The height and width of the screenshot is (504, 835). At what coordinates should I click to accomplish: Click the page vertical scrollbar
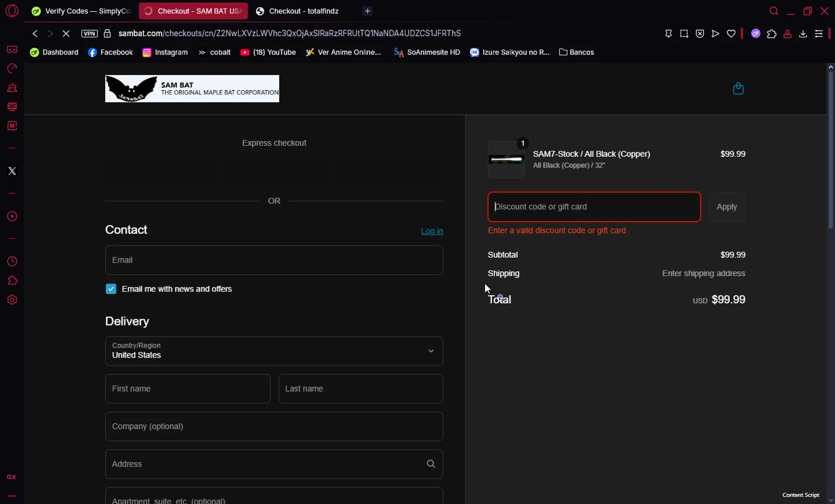831,150
